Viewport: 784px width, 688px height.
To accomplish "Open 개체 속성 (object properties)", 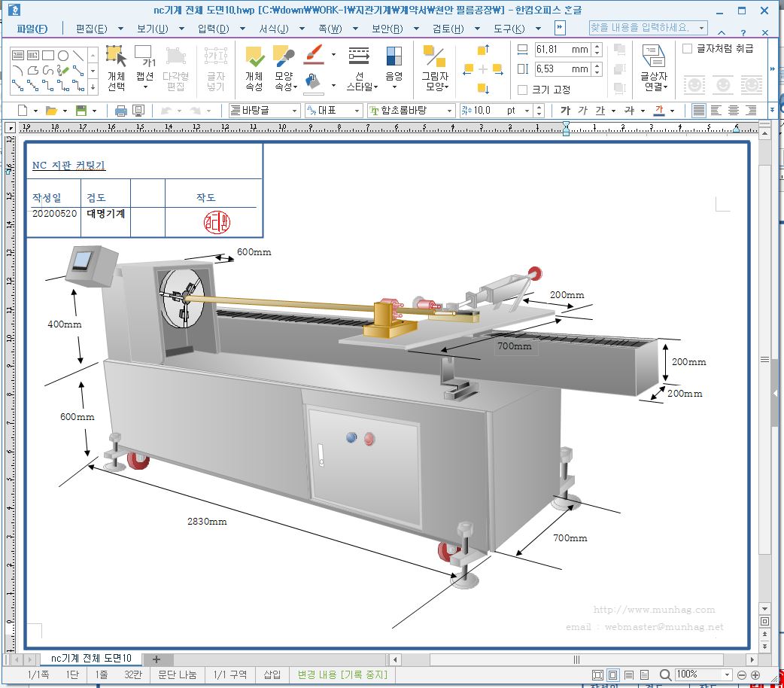I will pyautogui.click(x=254, y=68).
